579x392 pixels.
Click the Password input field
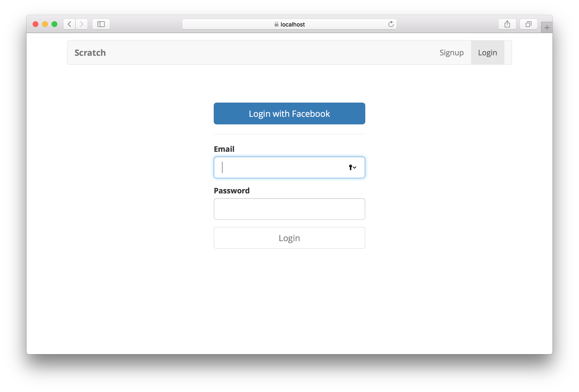point(289,209)
